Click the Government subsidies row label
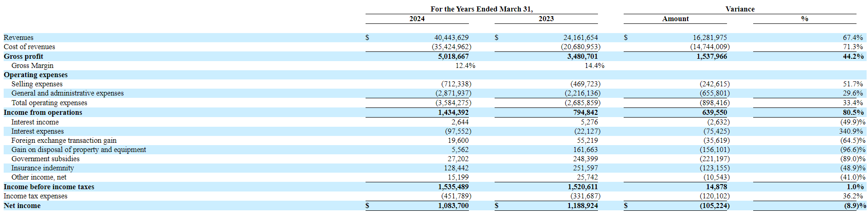This screenshot has height=214, width=868. tap(45, 159)
